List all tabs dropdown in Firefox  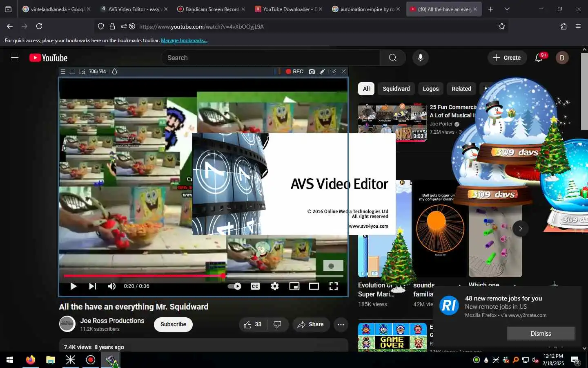click(507, 9)
